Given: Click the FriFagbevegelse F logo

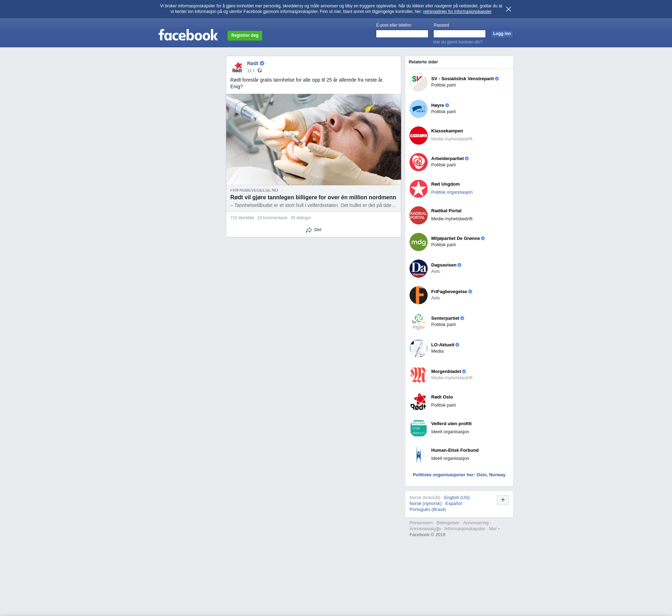Looking at the screenshot, I should pos(419,295).
